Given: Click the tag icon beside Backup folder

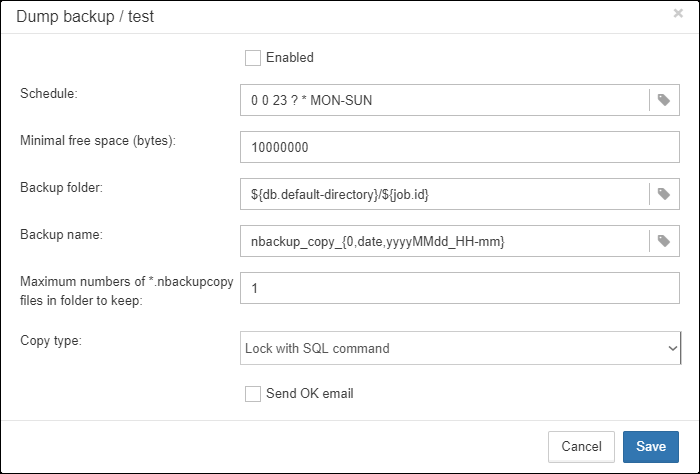Looking at the screenshot, I should point(664,194).
